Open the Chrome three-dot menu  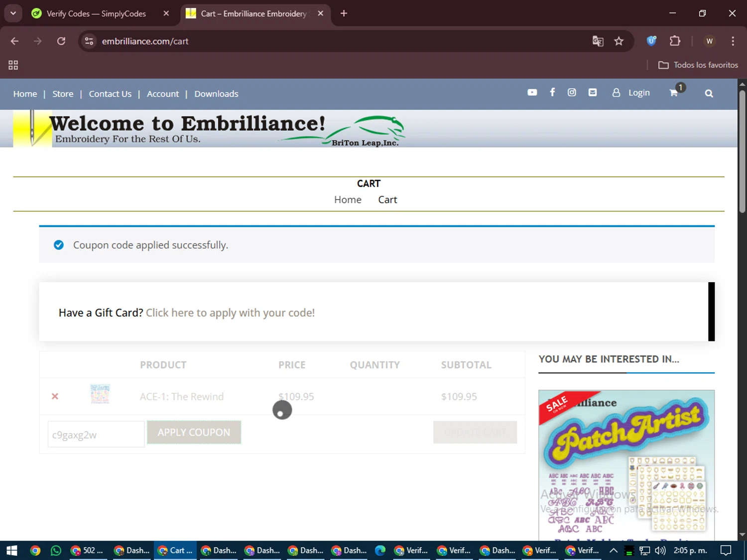[x=733, y=41]
